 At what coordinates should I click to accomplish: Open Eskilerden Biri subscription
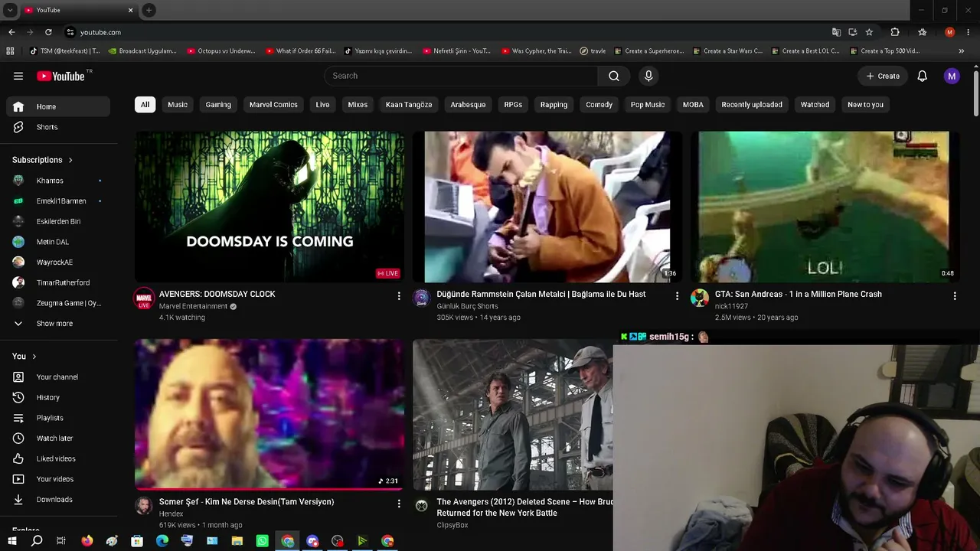coord(58,221)
